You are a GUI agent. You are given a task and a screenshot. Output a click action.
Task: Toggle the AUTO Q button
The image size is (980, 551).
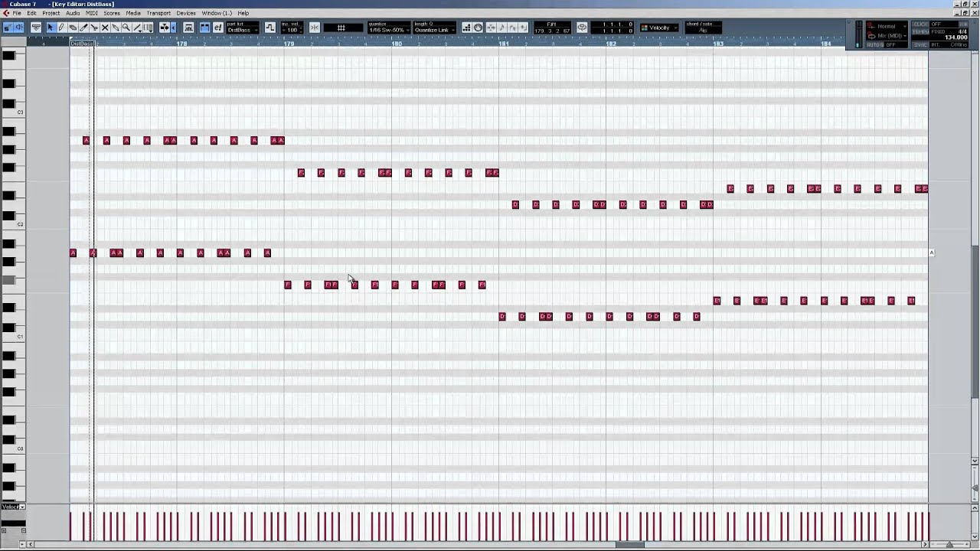point(875,45)
